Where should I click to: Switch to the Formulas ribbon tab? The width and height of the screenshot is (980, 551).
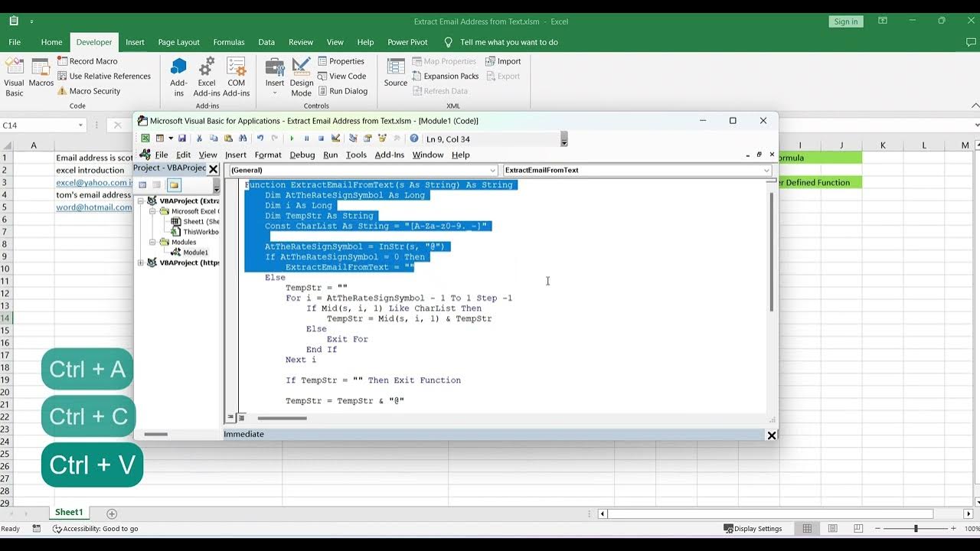(229, 42)
